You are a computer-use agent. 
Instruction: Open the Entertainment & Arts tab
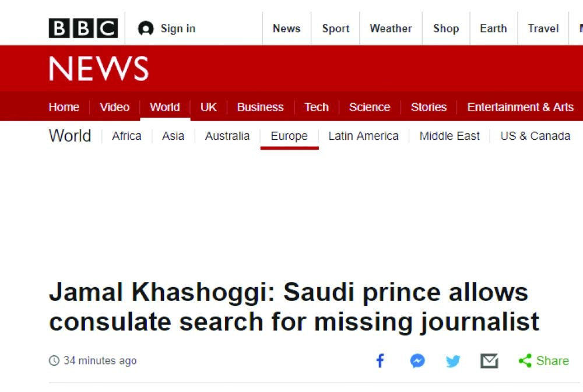pyautogui.click(x=521, y=107)
